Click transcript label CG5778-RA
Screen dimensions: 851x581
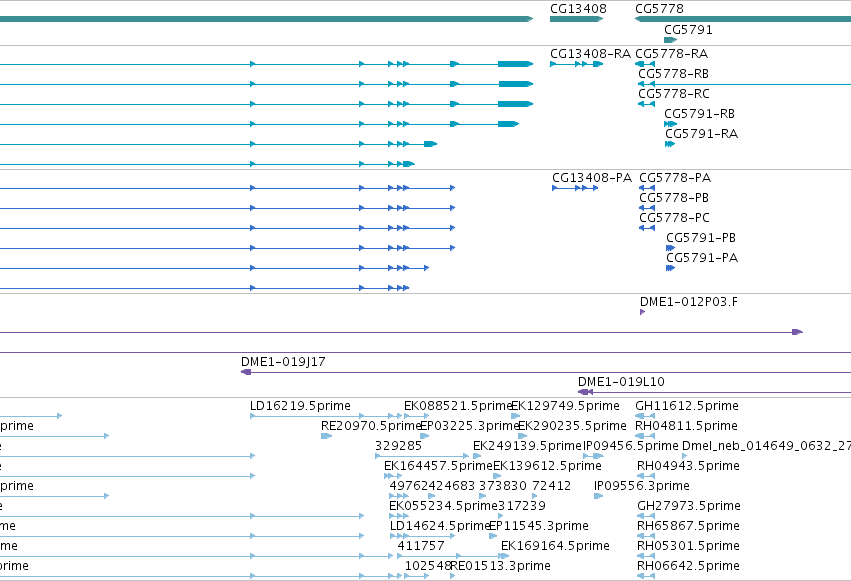point(671,54)
